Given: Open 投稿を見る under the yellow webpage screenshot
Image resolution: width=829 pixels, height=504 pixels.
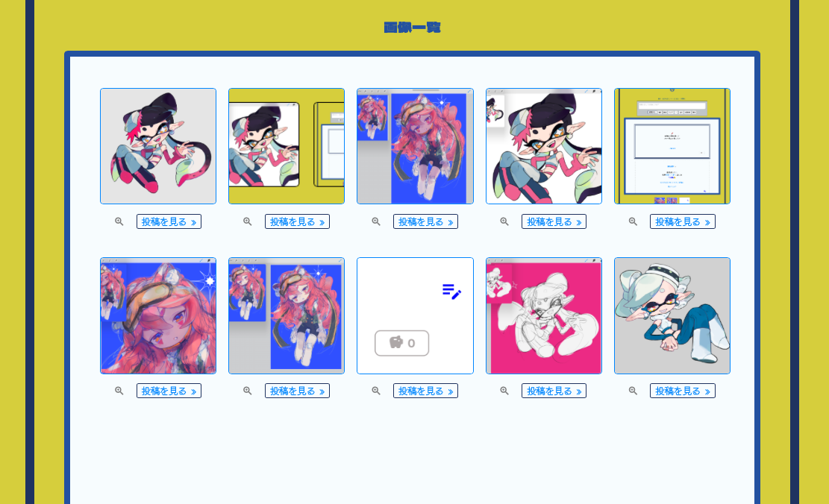Looking at the screenshot, I should (683, 222).
